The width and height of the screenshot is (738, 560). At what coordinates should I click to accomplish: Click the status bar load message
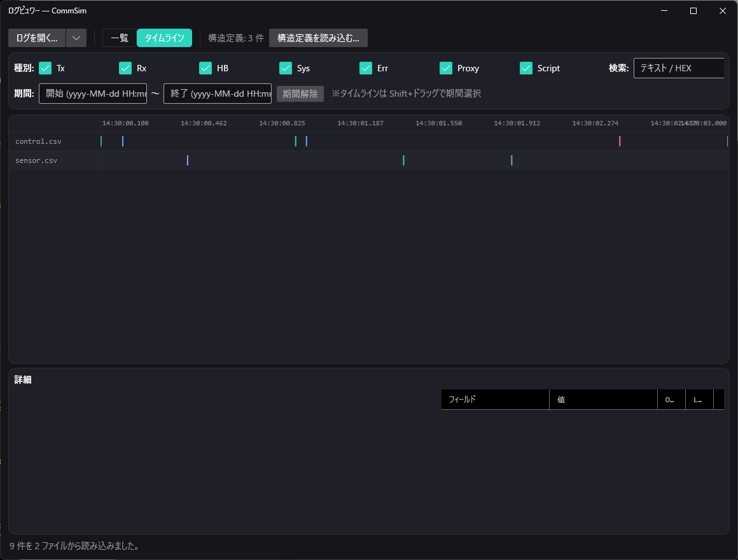[75, 546]
